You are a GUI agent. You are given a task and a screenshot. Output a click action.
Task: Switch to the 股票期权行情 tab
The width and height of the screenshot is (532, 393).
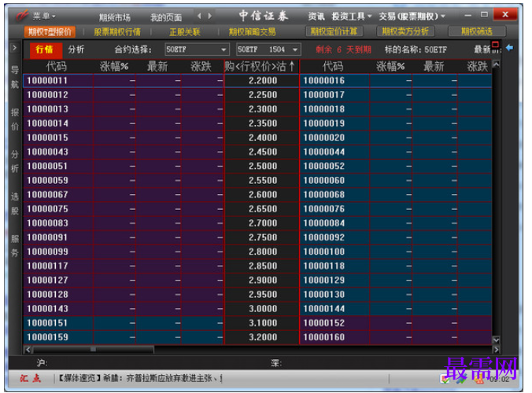coord(117,32)
